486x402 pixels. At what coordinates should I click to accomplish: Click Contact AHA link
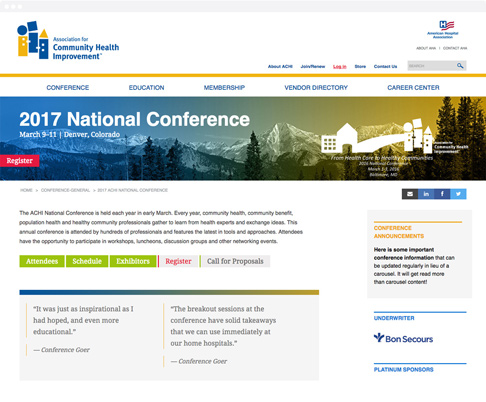[455, 48]
